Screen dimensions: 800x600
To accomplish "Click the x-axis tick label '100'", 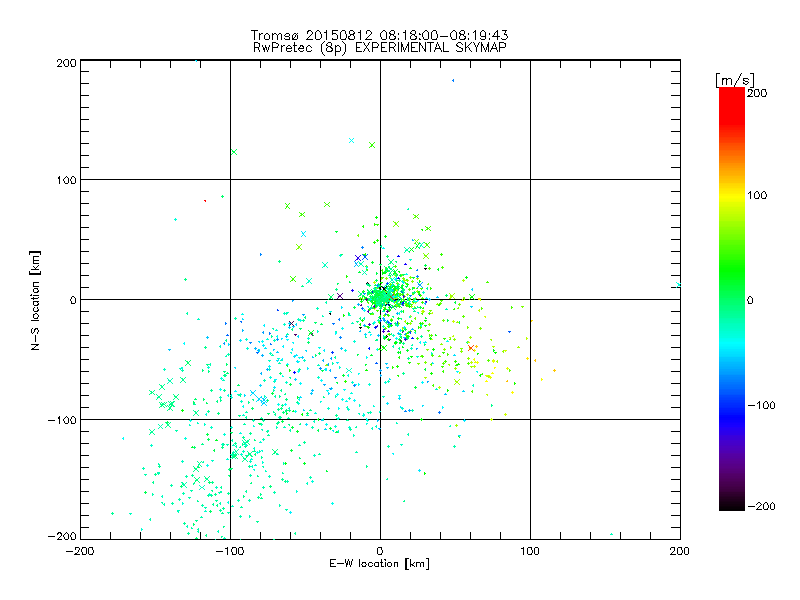I will (x=530, y=551).
